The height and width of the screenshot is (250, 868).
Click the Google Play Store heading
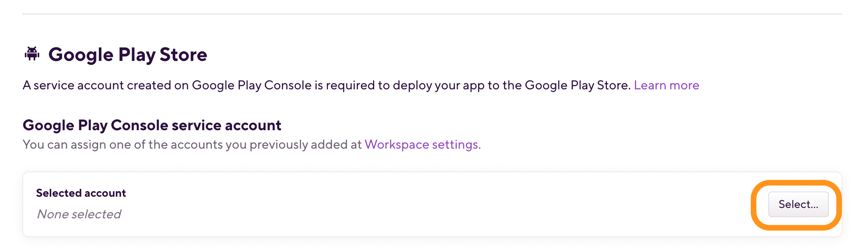[128, 54]
